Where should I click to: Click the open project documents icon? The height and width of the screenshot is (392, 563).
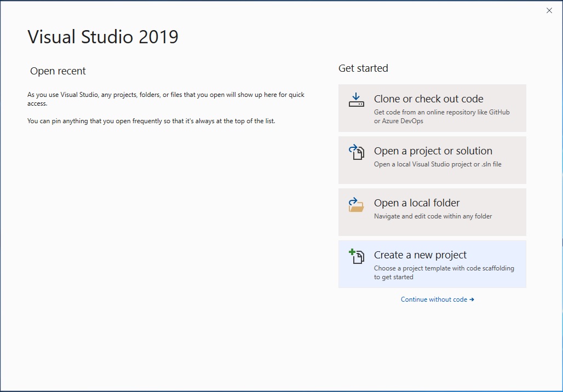coord(356,152)
